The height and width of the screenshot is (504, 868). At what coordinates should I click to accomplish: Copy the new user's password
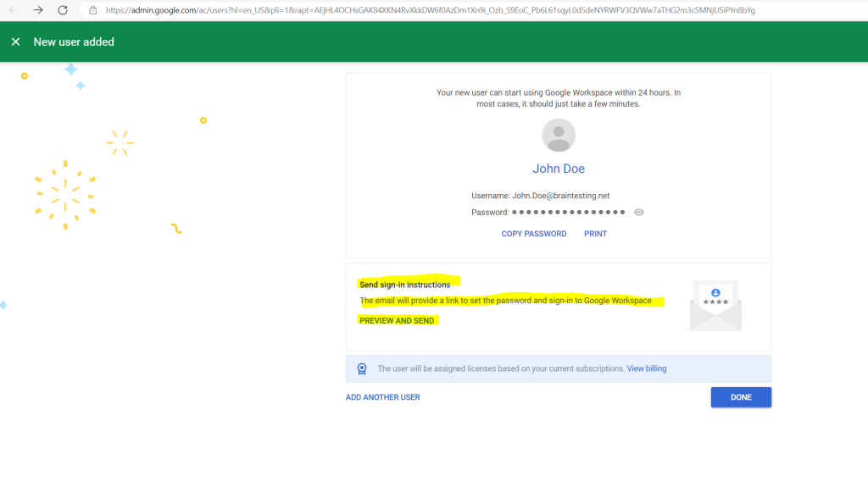pos(534,234)
